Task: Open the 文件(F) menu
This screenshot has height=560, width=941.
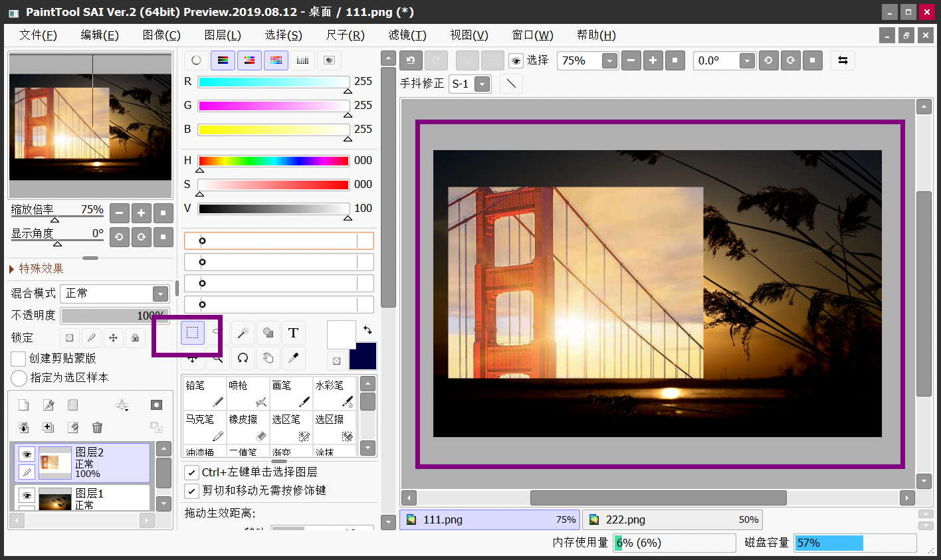Action: point(38,35)
